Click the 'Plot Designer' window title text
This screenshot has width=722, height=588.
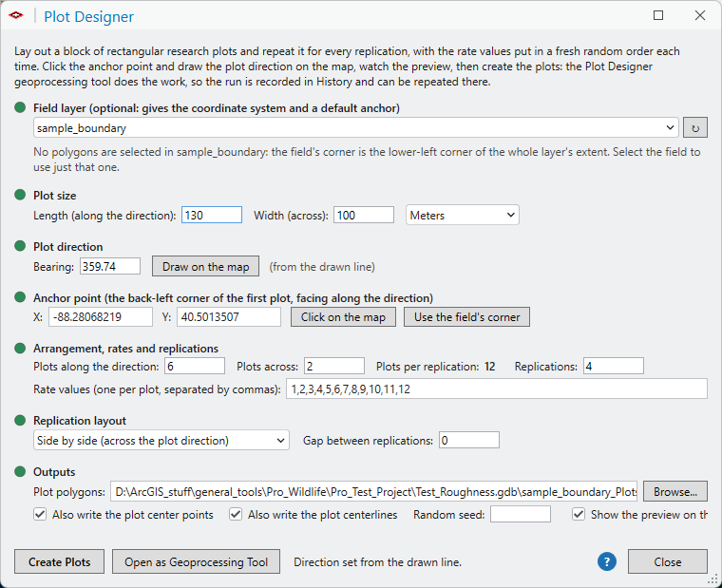coord(89,16)
